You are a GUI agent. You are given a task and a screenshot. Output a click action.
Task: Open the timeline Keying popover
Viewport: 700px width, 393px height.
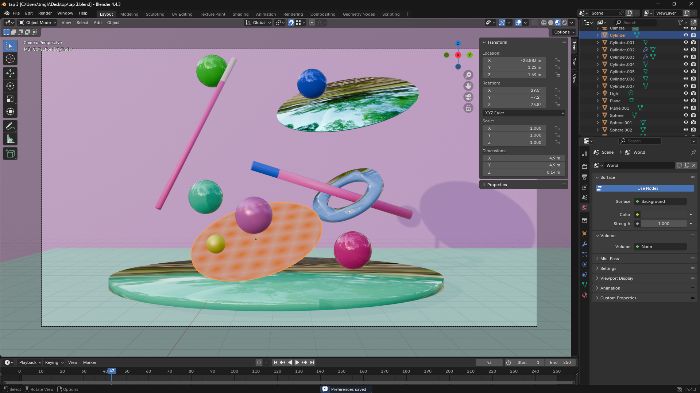(53, 362)
